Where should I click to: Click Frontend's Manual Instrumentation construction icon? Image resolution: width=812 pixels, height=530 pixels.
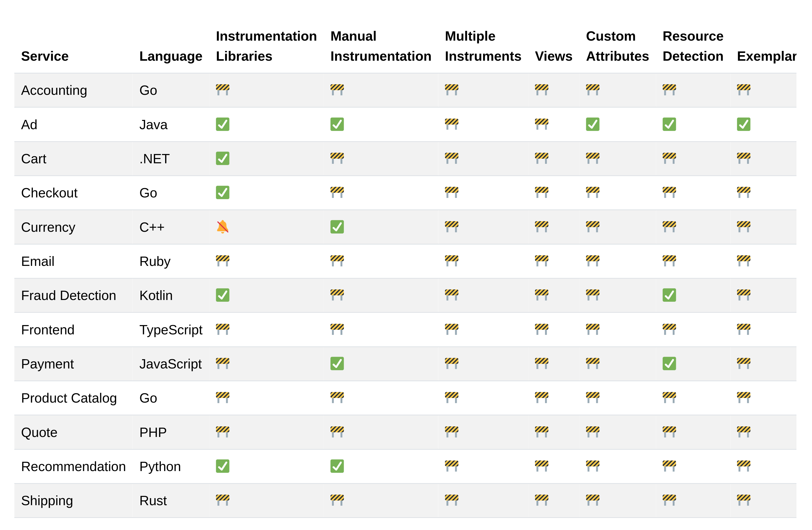tap(337, 329)
